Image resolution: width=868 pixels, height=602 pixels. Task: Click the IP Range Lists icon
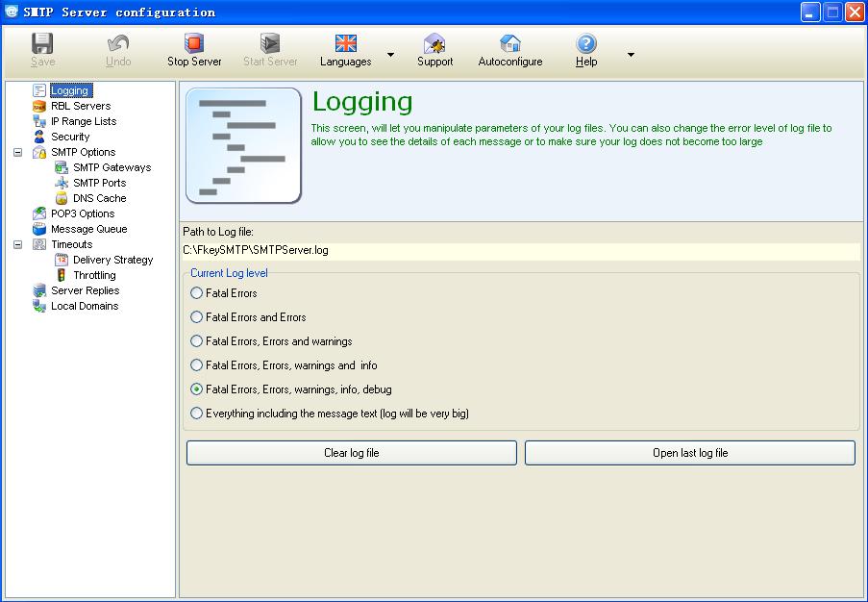tap(38, 121)
